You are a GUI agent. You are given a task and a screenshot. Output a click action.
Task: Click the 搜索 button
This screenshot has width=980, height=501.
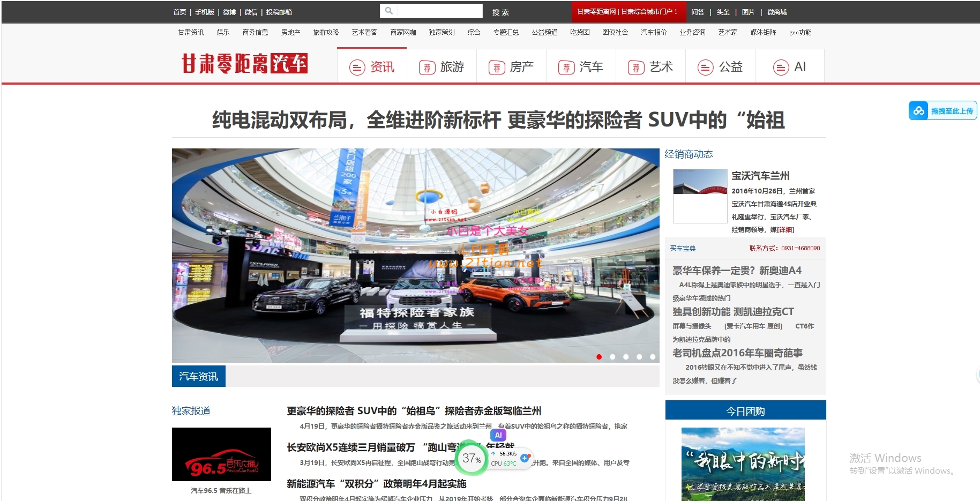tap(500, 12)
